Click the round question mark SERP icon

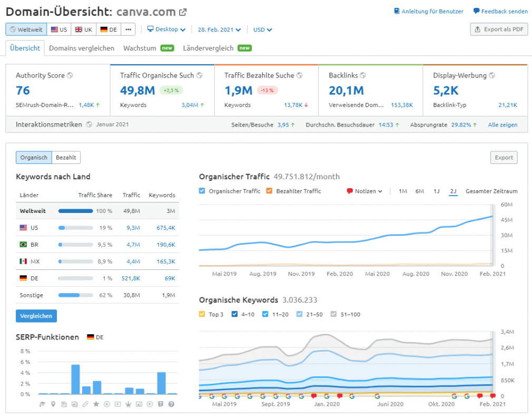pos(171,404)
